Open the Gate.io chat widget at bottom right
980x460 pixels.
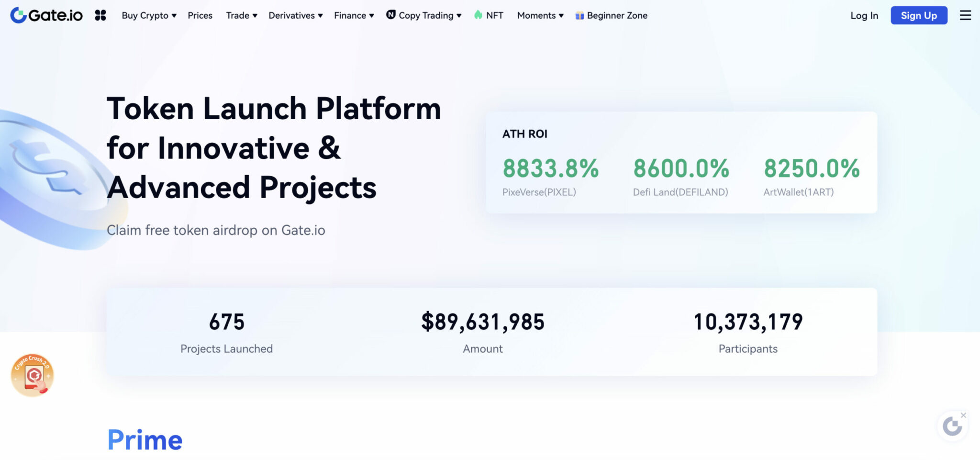click(952, 426)
